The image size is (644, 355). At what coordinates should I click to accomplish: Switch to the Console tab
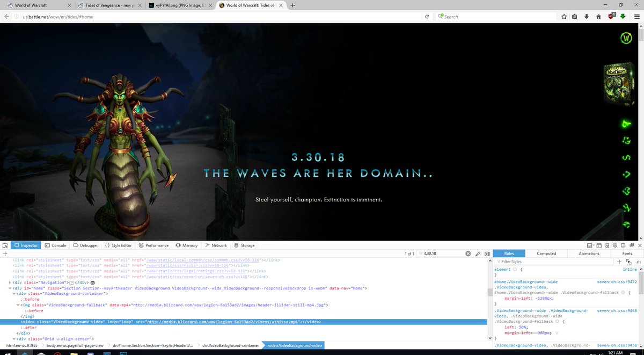(55, 245)
